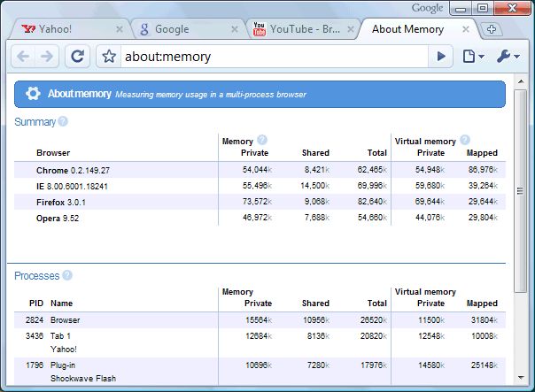The image size is (535, 392).
Task: Reload the about:memory page
Action: (77, 57)
